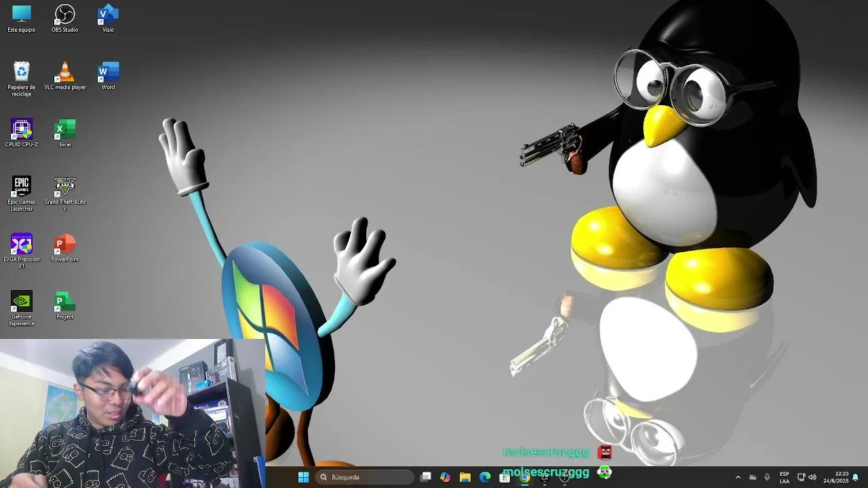Switch to OBS Studio on taskbar
Image resolution: width=868 pixels, height=488 pixels.
pos(564,477)
